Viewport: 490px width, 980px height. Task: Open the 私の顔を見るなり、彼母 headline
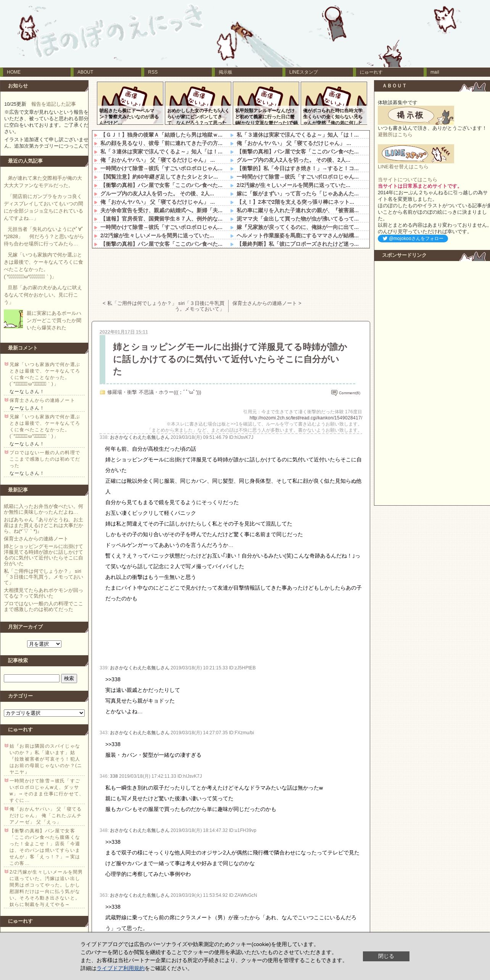[161, 143]
